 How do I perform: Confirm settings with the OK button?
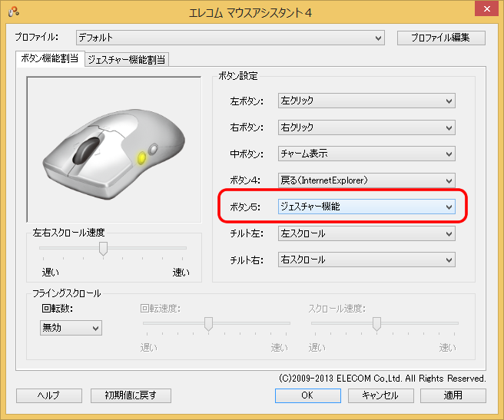[x=308, y=395]
